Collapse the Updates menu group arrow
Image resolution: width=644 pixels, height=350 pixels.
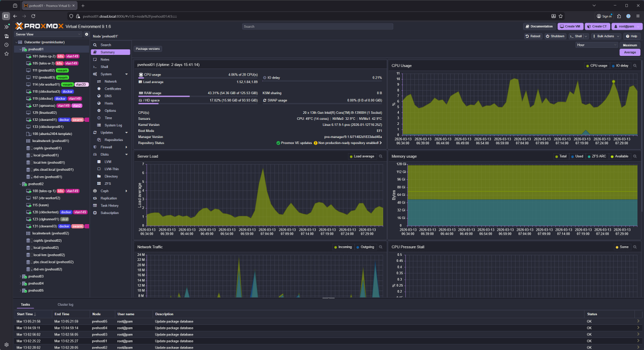point(127,132)
